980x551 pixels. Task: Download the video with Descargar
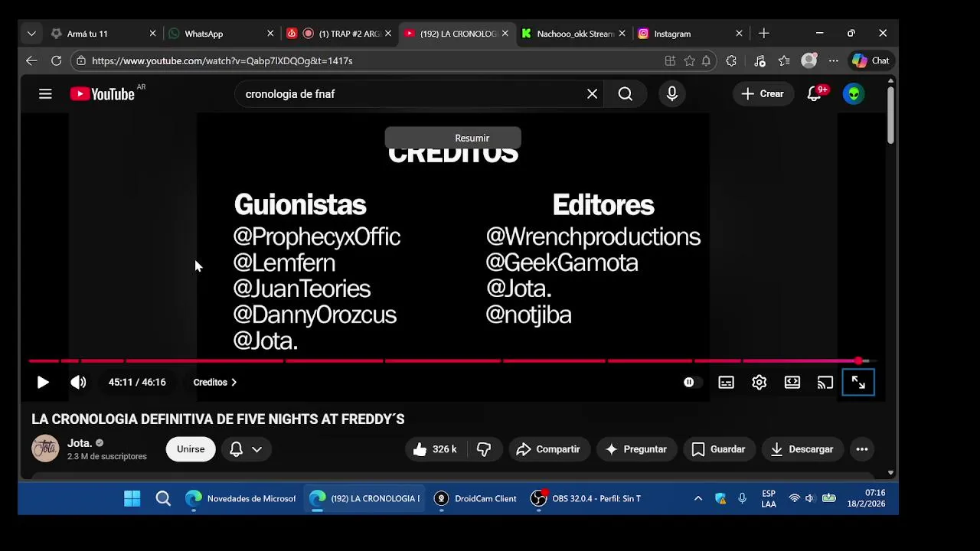(802, 449)
